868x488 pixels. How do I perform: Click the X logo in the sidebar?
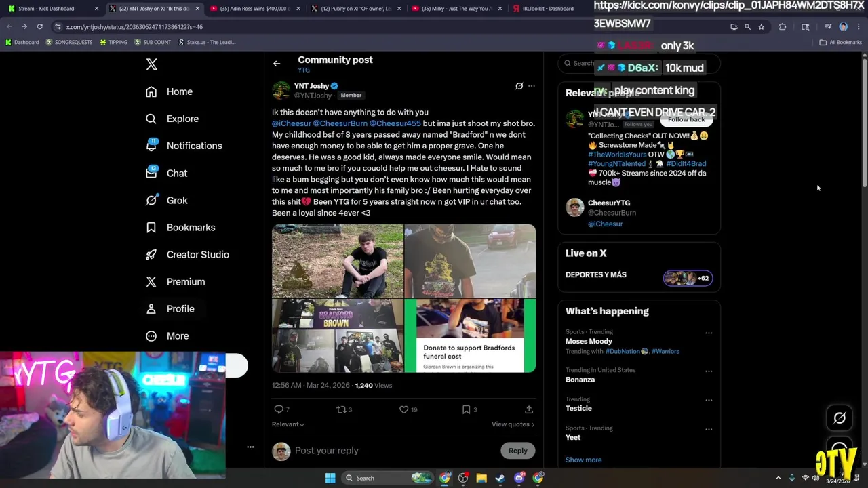coord(151,64)
